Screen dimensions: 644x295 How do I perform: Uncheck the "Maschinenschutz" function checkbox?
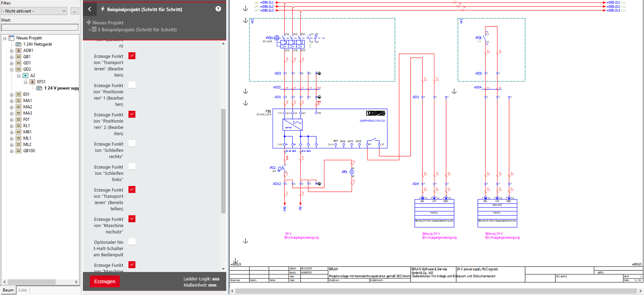point(132,219)
